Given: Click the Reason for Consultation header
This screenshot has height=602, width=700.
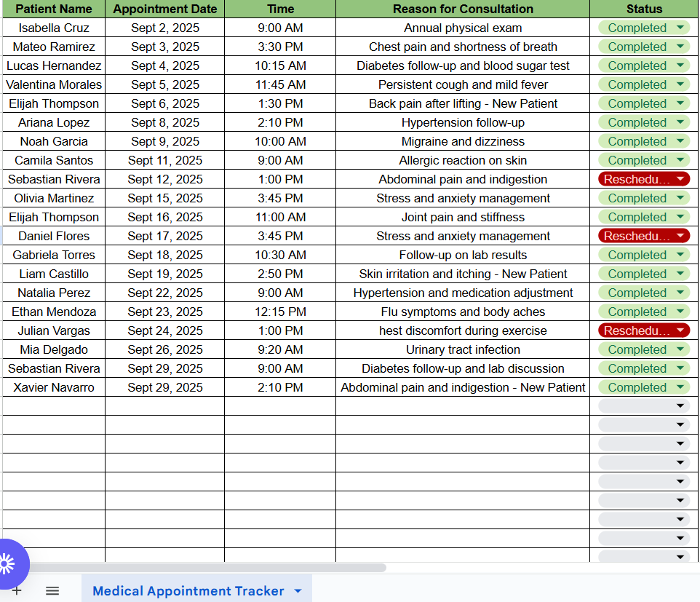Looking at the screenshot, I should (x=463, y=9).
